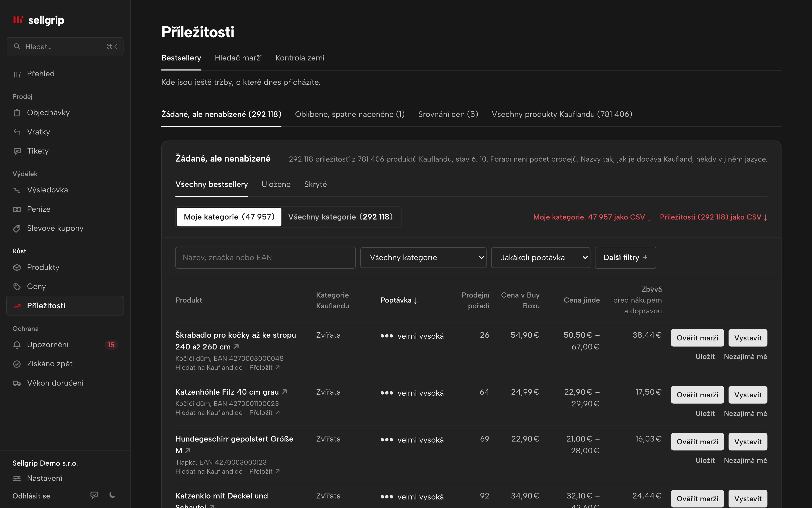The width and height of the screenshot is (812, 508).
Task: Click the feedback chat icon near Odhlásit se
Action: pos(94,495)
